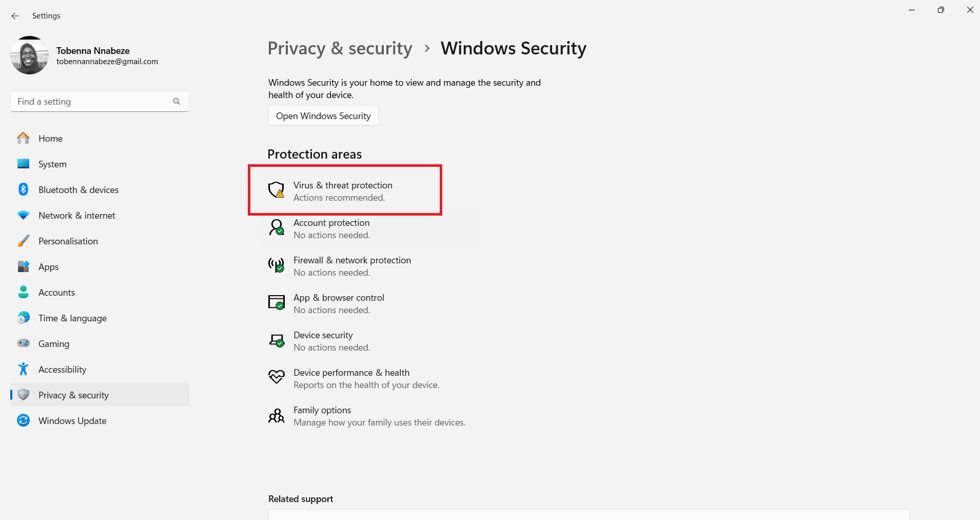Check for Windows Update
Image resolution: width=980 pixels, height=520 pixels.
click(72, 420)
